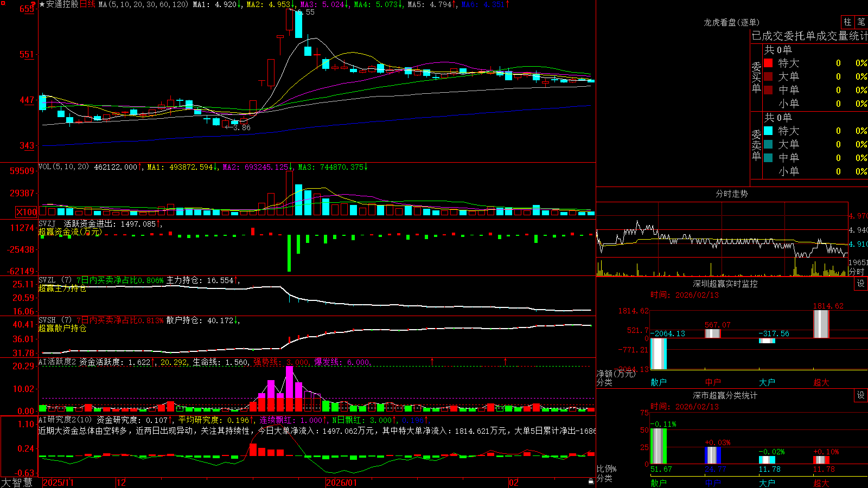This screenshot has height=488, width=868.
Task: Click the AI研究度2(10) indicator name
Action: click(65, 420)
